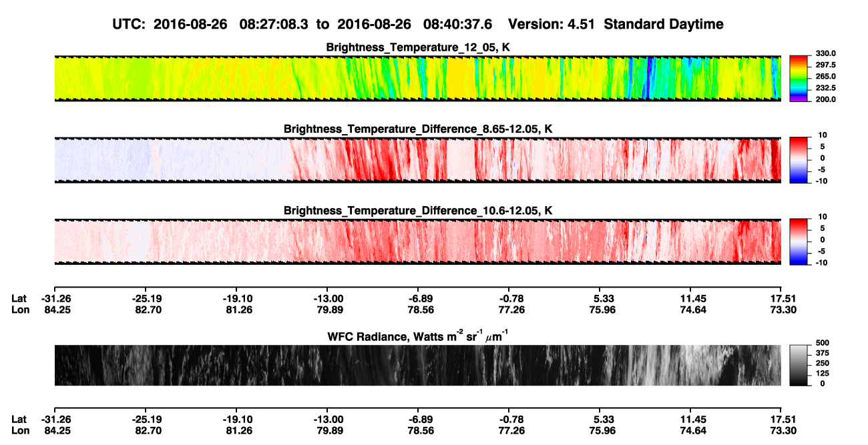Click the -25.19 latitude tick on lower axis
This screenshot has width=868, height=445.
pos(145,419)
